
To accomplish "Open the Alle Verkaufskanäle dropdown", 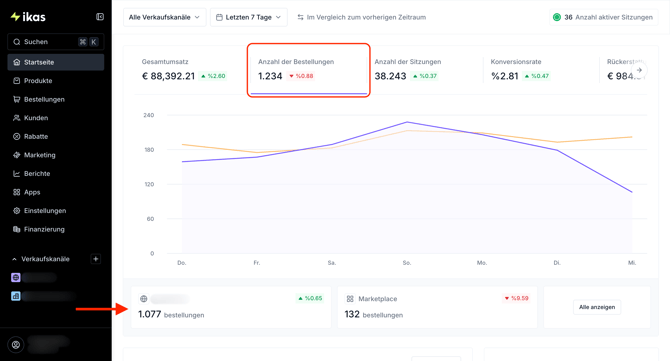I will (x=165, y=18).
